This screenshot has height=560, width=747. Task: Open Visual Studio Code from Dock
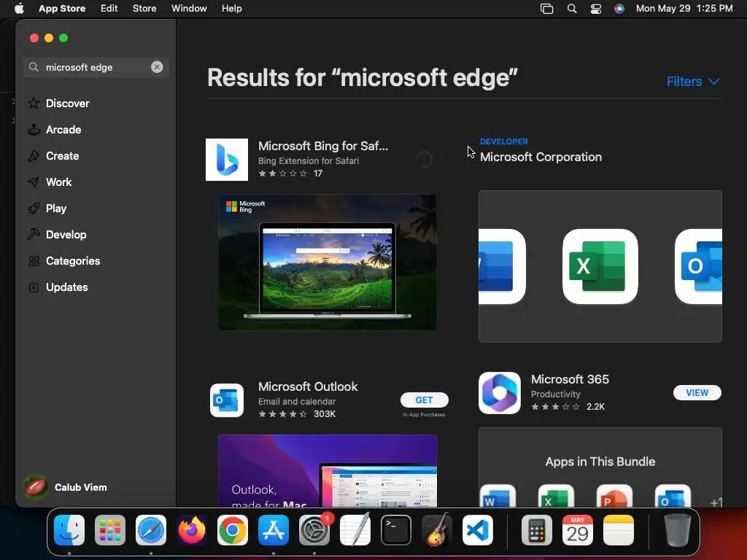pos(477,530)
